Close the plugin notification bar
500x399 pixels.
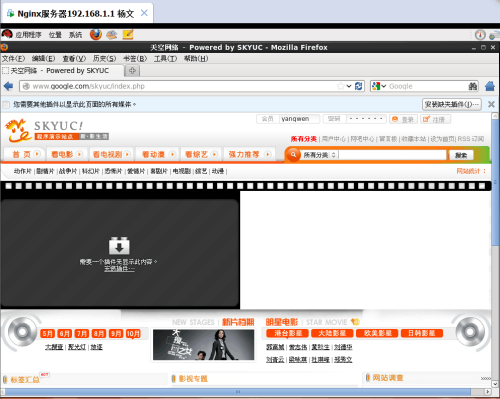[x=491, y=104]
